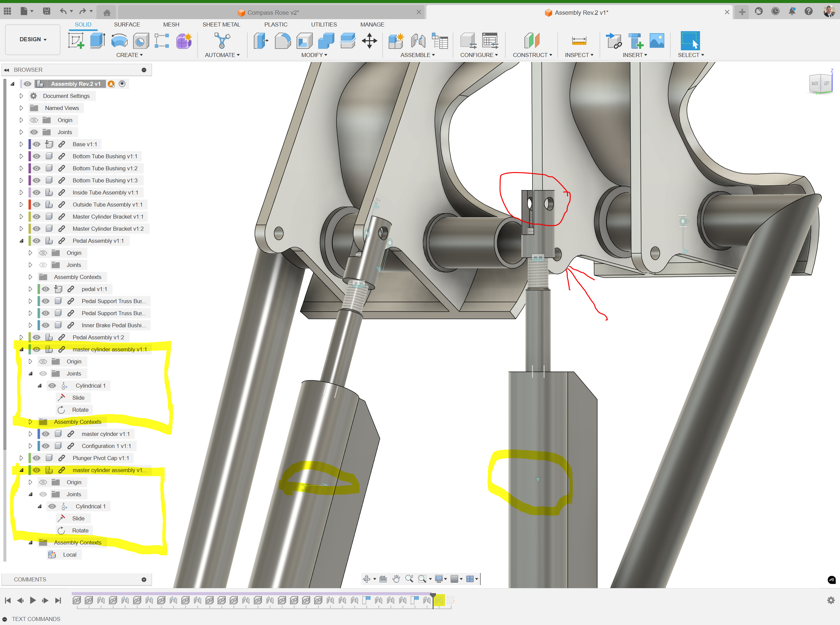The width and height of the screenshot is (840, 625).
Task: Toggle visibility of Outside Tube Assembly v1:1
Action: [x=36, y=204]
